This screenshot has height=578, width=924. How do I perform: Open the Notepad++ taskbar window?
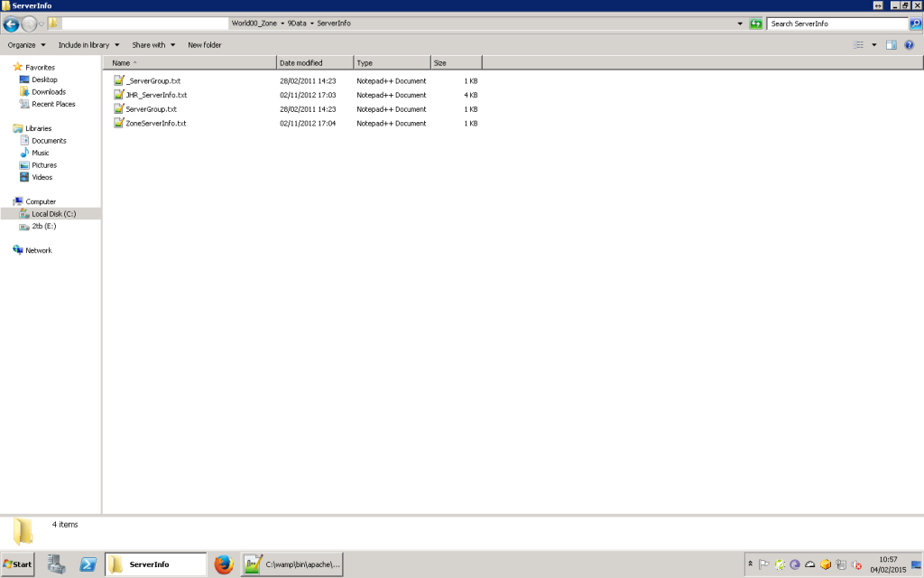pos(293,564)
